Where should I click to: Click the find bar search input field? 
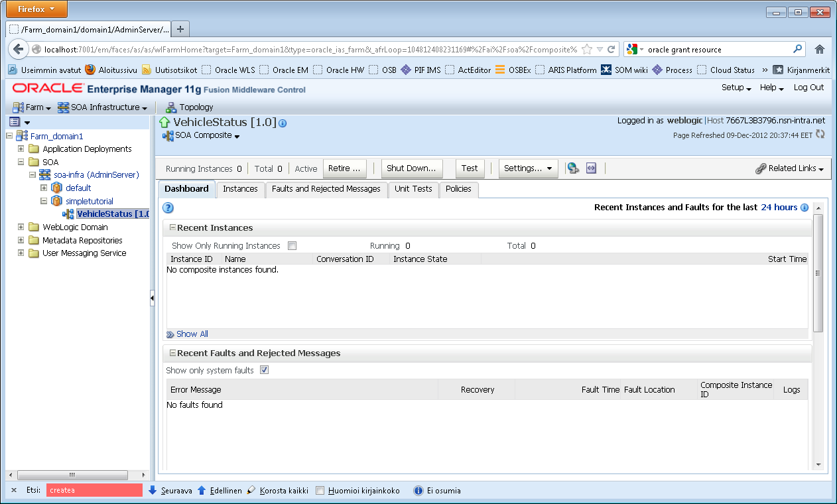(94, 491)
